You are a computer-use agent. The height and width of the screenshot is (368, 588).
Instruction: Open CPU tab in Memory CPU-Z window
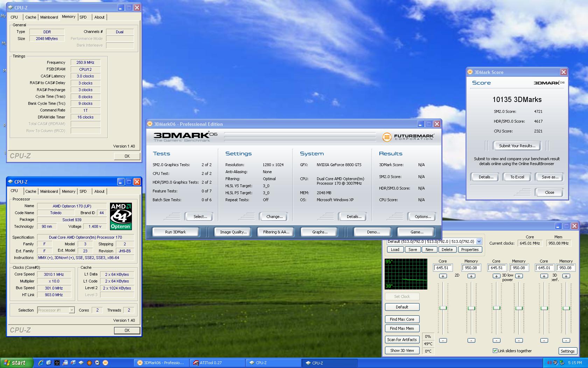pyautogui.click(x=14, y=17)
